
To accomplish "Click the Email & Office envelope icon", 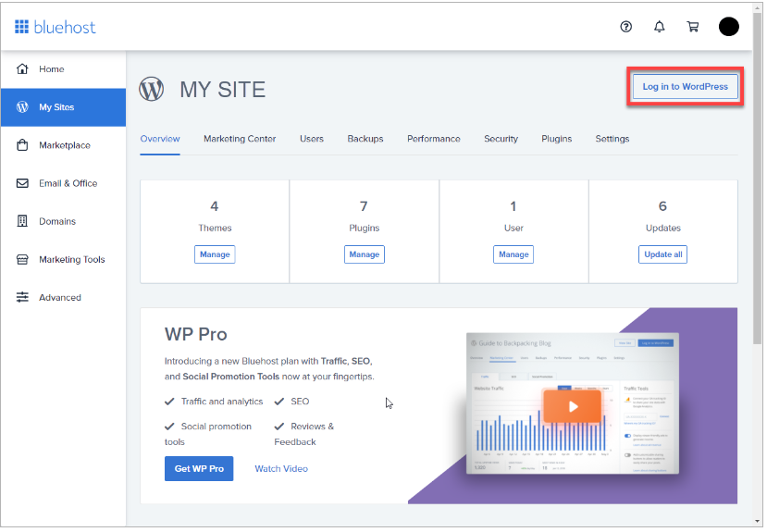I will point(22,183).
